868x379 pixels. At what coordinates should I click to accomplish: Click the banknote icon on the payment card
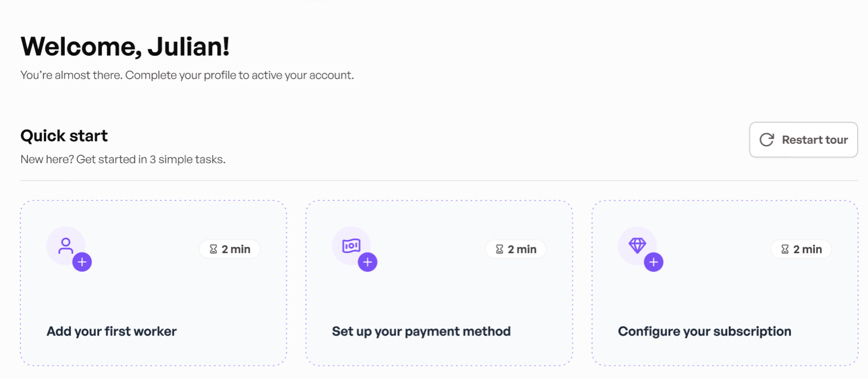pos(351,246)
